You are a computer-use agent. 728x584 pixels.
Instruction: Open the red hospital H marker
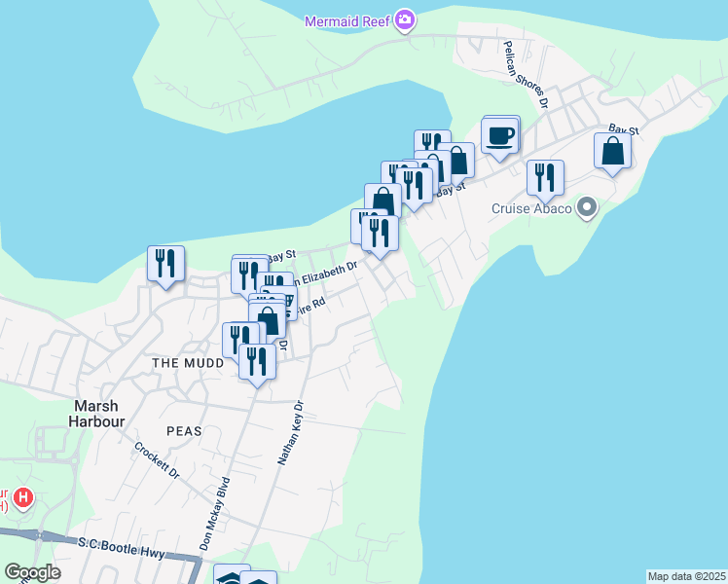coord(24,499)
